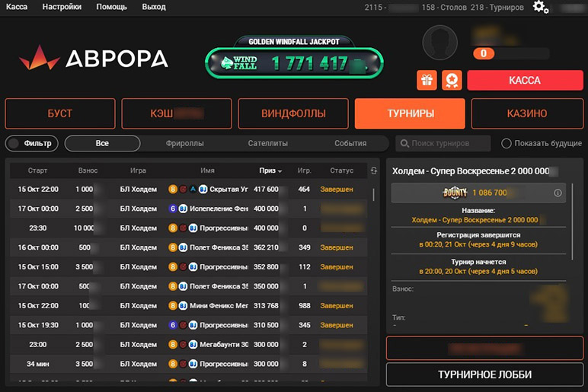588x392 pixels.
Task: Open Турнирное лобби button
Action: (484, 374)
